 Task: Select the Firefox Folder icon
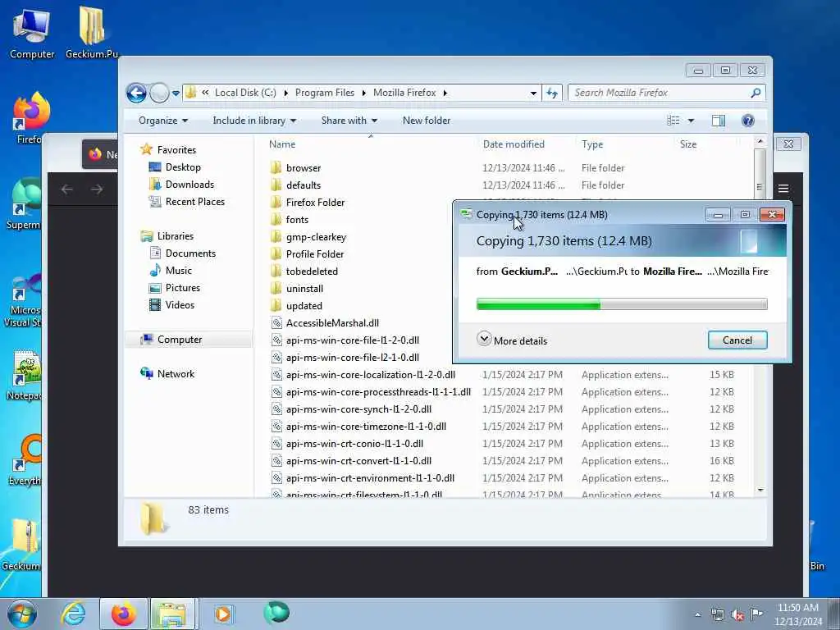click(276, 202)
